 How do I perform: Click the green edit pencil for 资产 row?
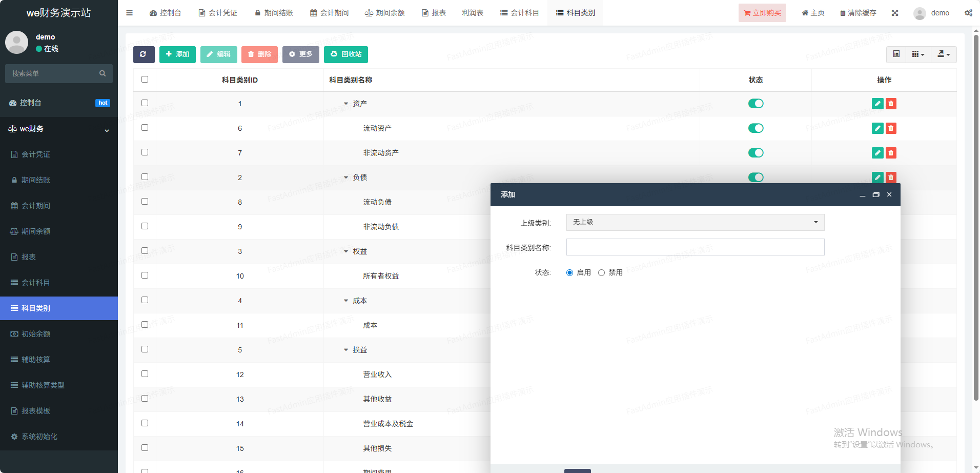(x=877, y=104)
